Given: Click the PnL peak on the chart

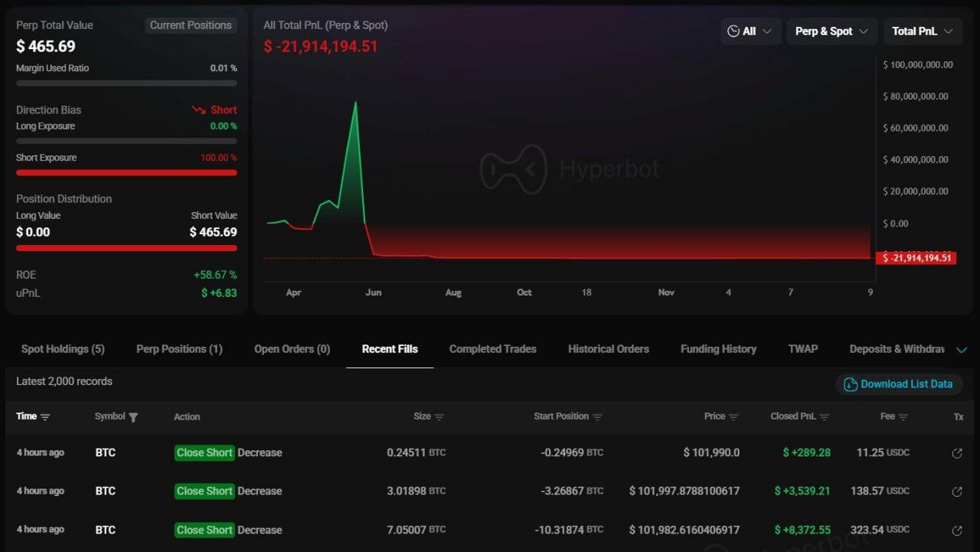Looking at the screenshot, I should [x=355, y=102].
